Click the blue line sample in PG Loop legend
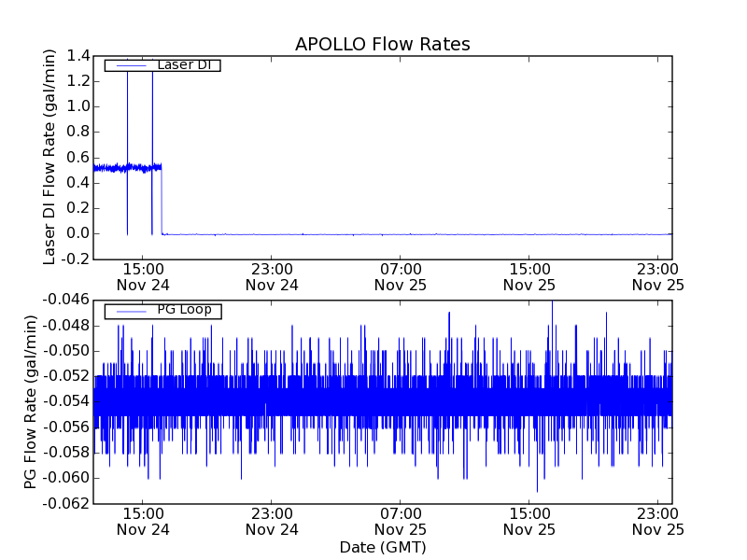 tap(128, 311)
